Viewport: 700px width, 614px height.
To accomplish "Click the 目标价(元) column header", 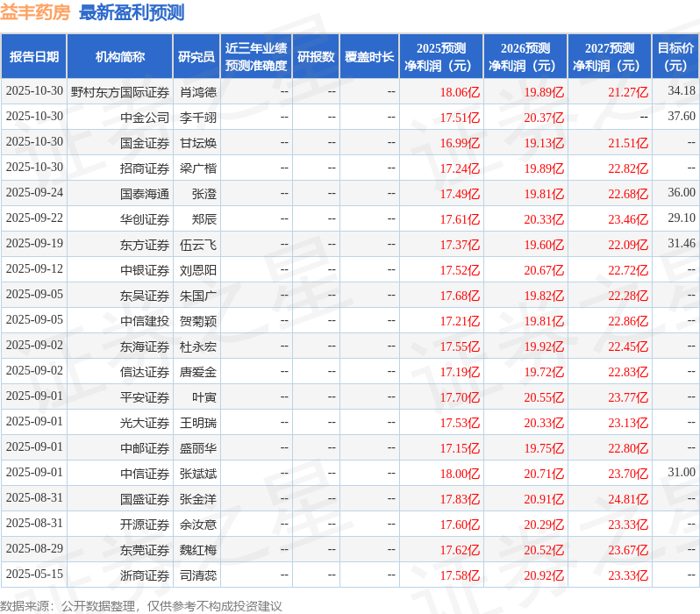I will pyautogui.click(x=675, y=57).
